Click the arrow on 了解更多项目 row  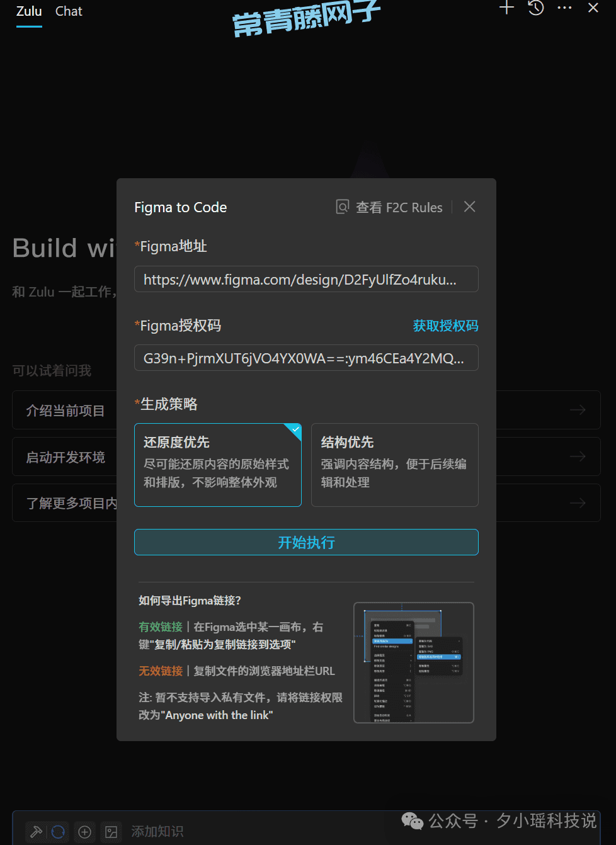[578, 502]
